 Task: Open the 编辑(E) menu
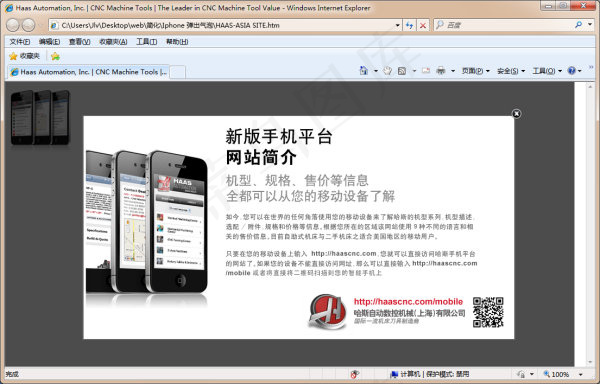[49, 42]
